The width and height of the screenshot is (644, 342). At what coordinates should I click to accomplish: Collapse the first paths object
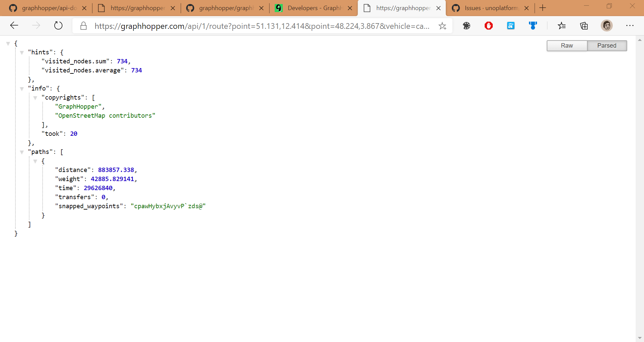(35, 161)
